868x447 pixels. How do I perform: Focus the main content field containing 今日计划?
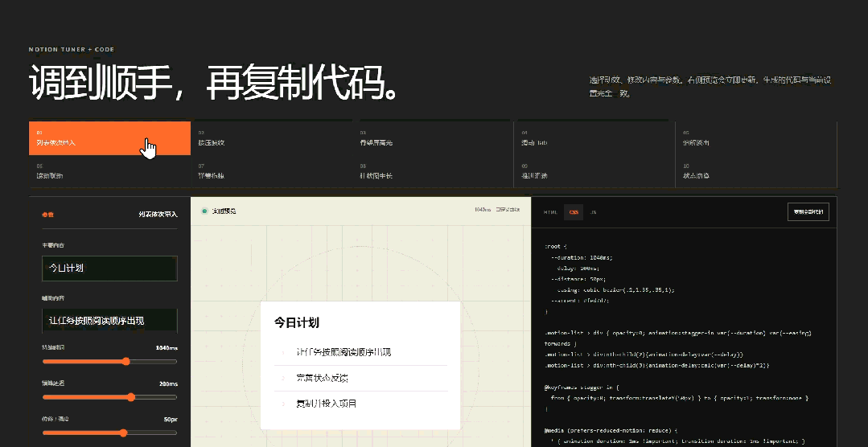coord(109,269)
